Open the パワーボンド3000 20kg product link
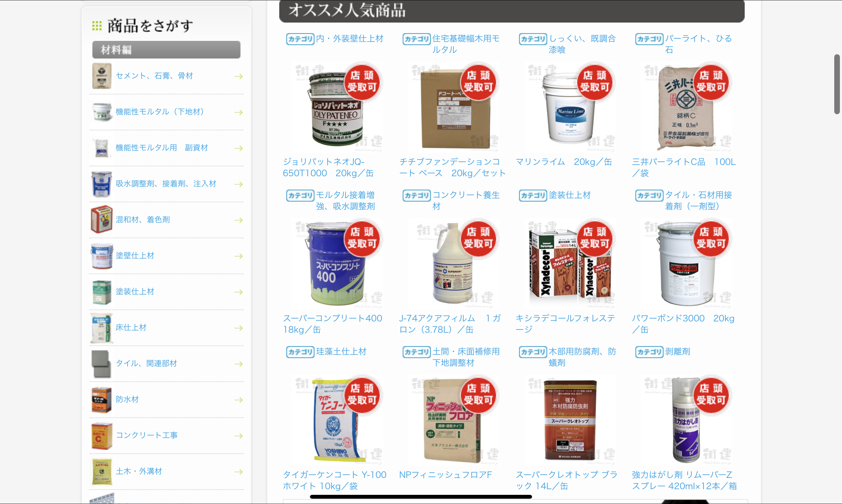The image size is (842, 504). (x=683, y=324)
